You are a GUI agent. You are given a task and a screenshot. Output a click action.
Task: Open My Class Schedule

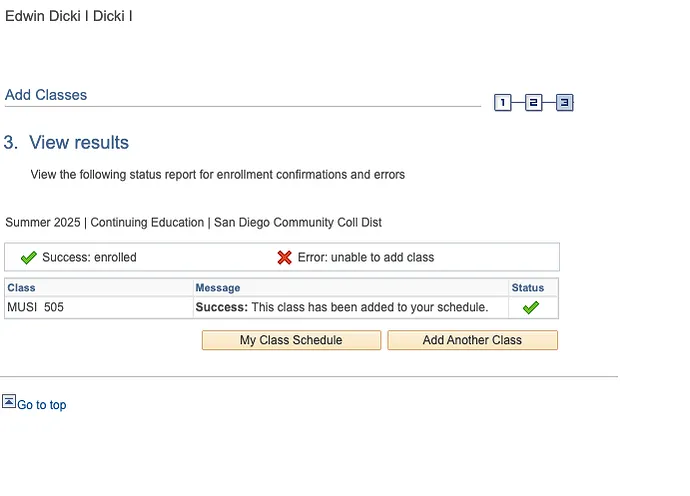coord(291,340)
